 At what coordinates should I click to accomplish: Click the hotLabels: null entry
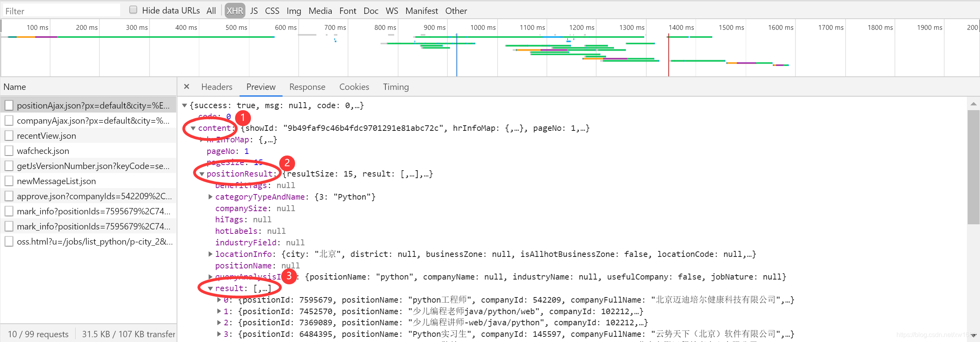(x=250, y=231)
